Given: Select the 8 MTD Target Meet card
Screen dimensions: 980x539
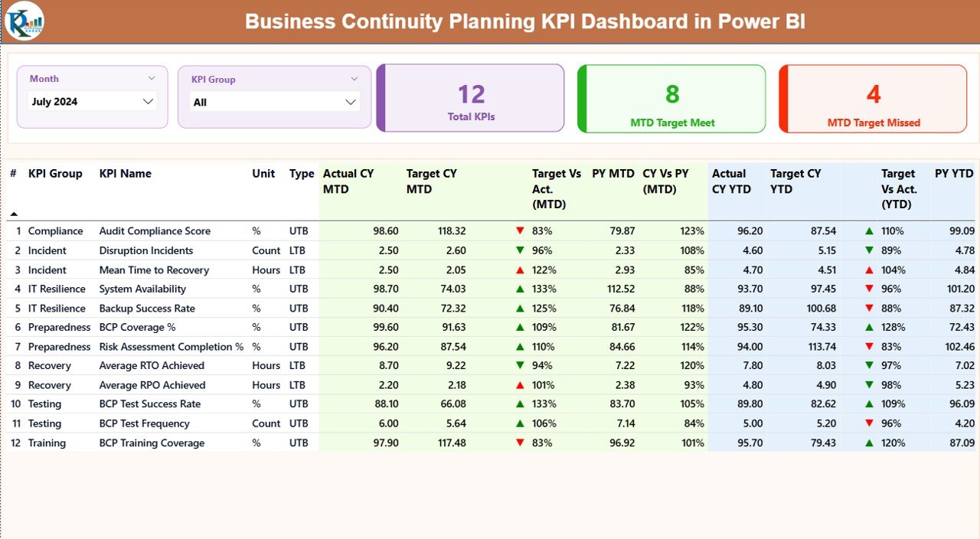Looking at the screenshot, I should 671,97.
